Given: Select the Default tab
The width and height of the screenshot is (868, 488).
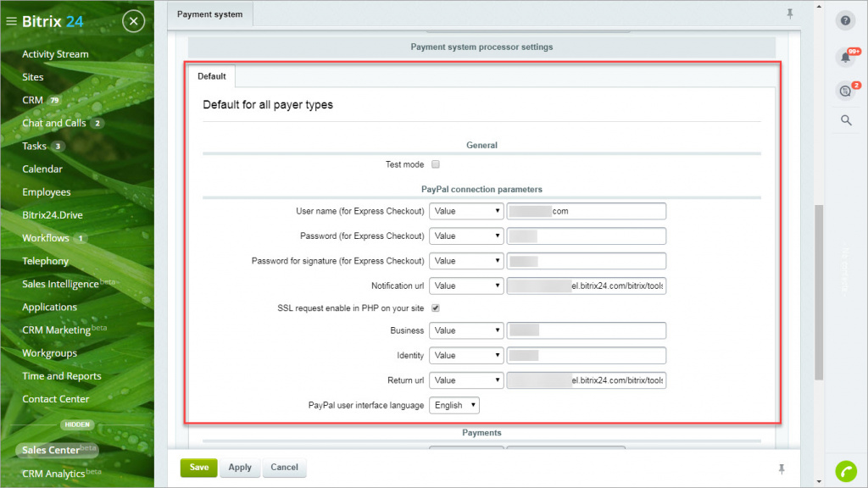Looking at the screenshot, I should coord(211,76).
